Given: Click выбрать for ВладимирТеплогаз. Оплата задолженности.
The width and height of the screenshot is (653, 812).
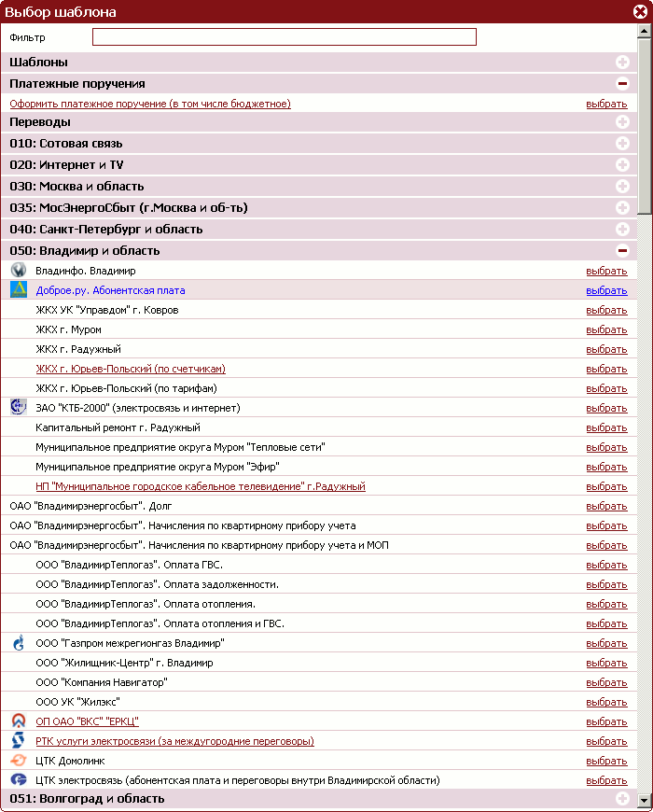Looking at the screenshot, I should 606,584.
